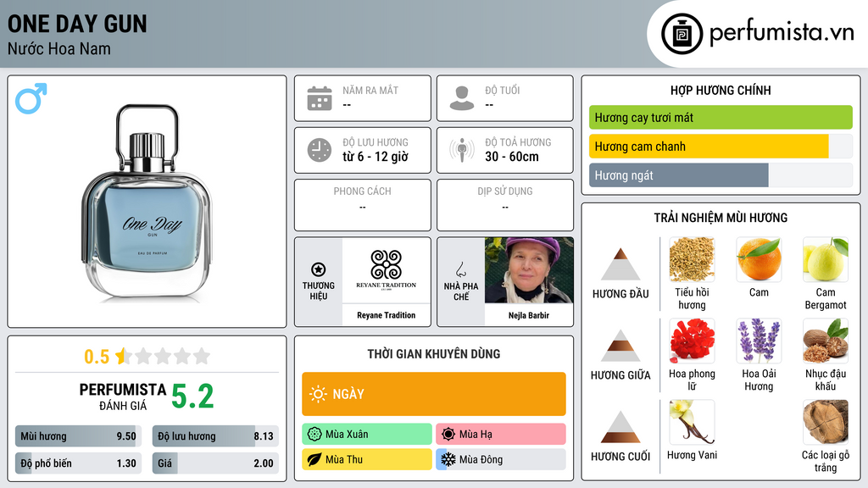The width and height of the screenshot is (868, 488).
Task: Click the 30 - 60cm sillage value
Action: tap(512, 157)
